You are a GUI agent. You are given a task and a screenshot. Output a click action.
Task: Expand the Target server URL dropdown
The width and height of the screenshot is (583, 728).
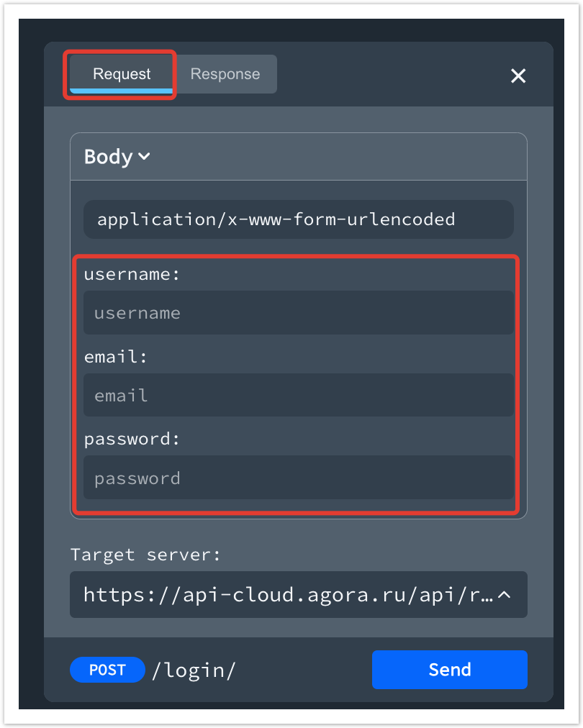[x=288, y=594]
